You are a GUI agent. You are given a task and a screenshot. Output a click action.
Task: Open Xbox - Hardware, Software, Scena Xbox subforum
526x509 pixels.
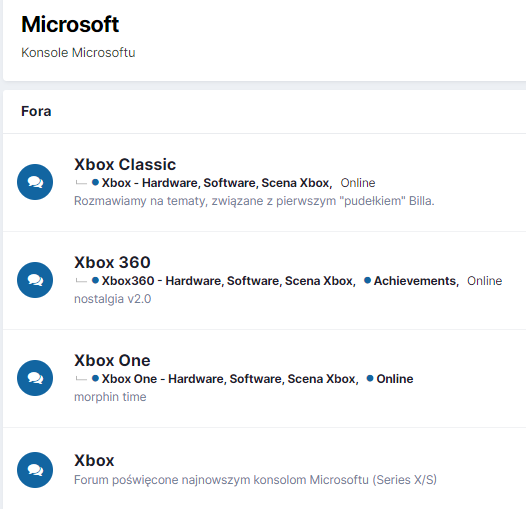point(217,183)
